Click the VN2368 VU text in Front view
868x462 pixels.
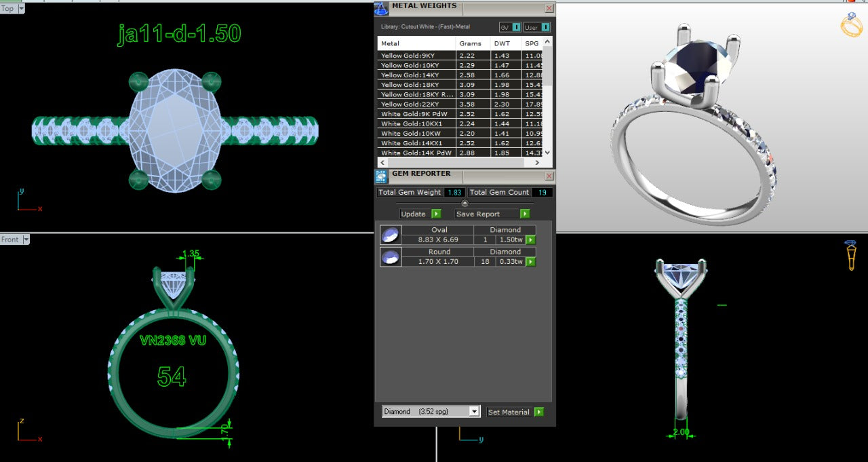[x=173, y=341]
